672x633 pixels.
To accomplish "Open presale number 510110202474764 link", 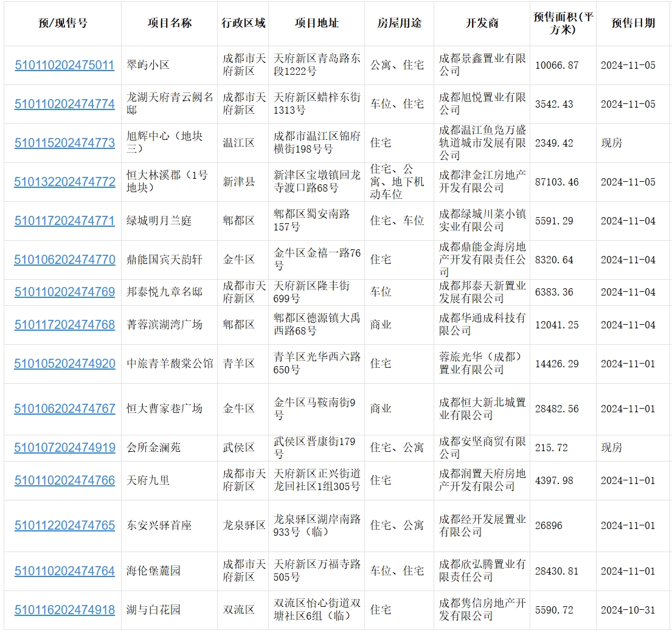I will tap(64, 572).
